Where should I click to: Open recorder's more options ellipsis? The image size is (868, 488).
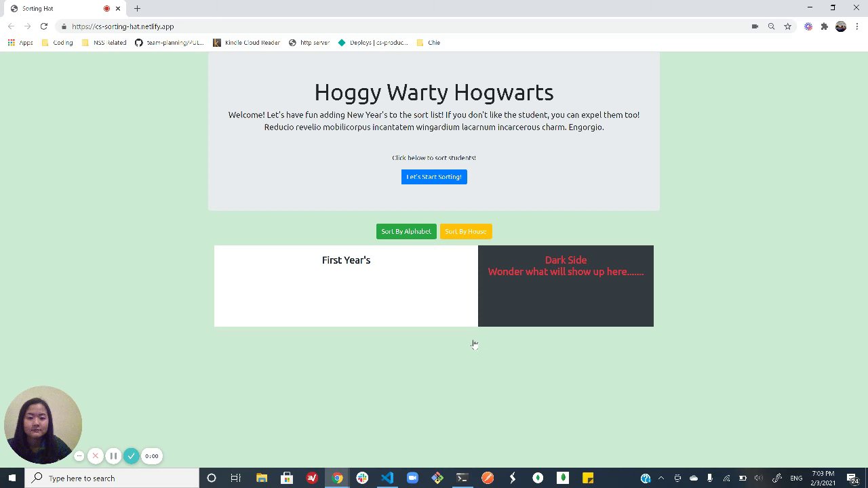pyautogui.click(x=79, y=456)
